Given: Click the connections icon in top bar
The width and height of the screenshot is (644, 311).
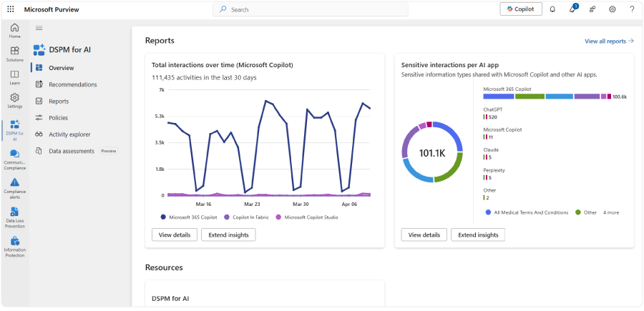Looking at the screenshot, I should [x=592, y=9].
